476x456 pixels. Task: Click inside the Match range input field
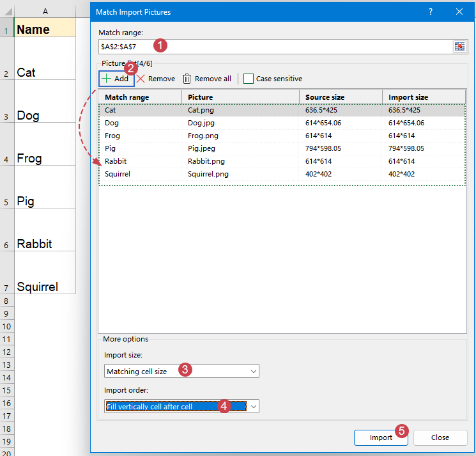(275, 47)
